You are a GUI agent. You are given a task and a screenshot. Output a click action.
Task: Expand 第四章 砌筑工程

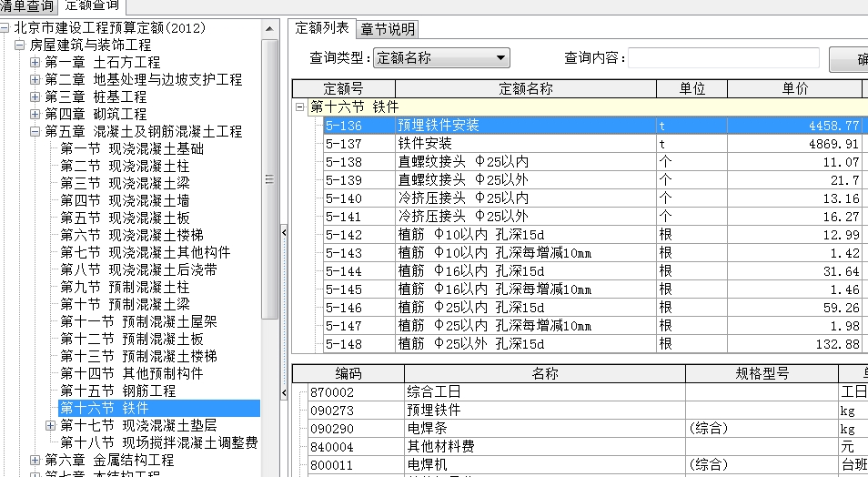35,114
